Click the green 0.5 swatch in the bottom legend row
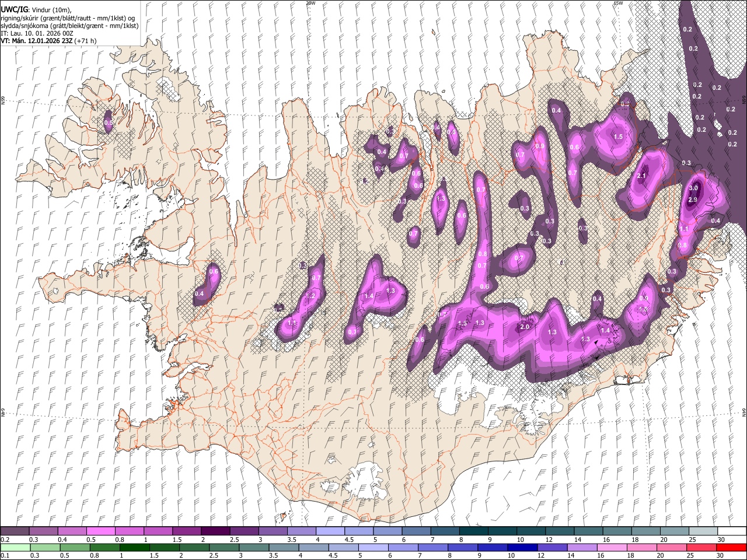The image size is (747, 560). (x=75, y=547)
